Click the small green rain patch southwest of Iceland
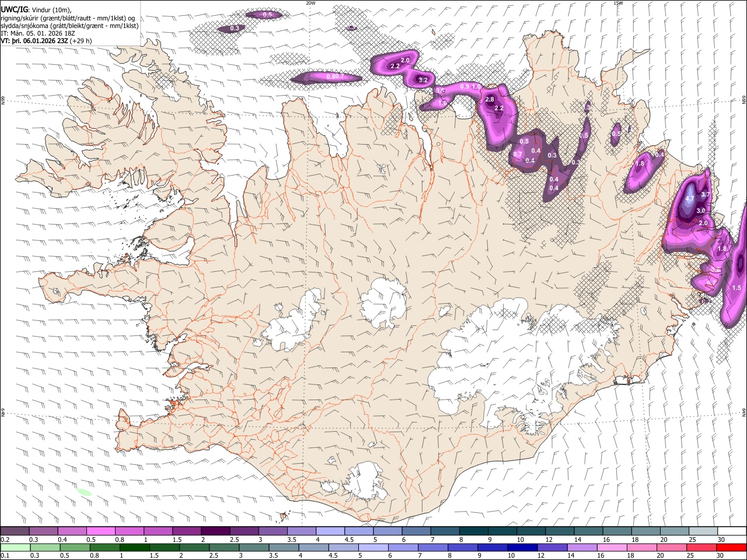Viewport: 747px width, 560px height. click(84, 493)
